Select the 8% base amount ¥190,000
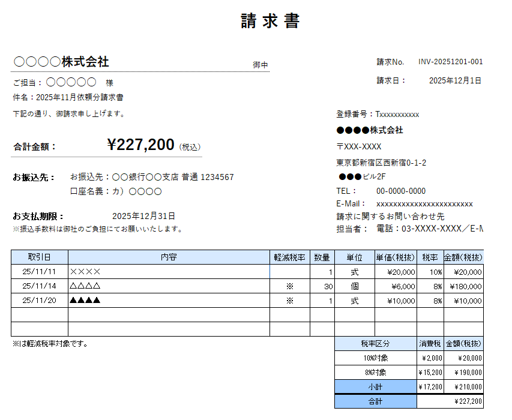Screen dimensions: 512x420 463,373
